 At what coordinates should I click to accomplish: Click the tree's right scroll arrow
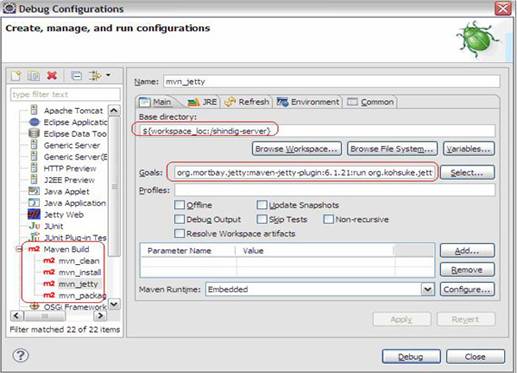tap(100, 315)
